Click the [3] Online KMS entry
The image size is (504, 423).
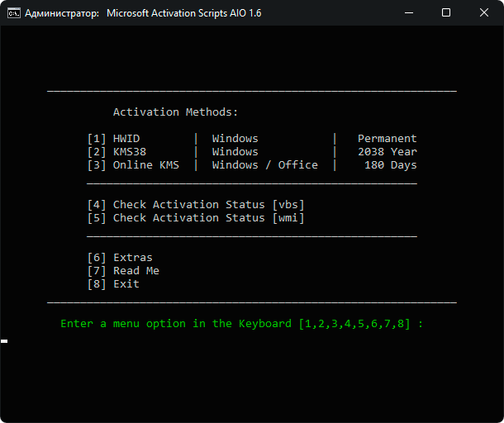[252, 165]
